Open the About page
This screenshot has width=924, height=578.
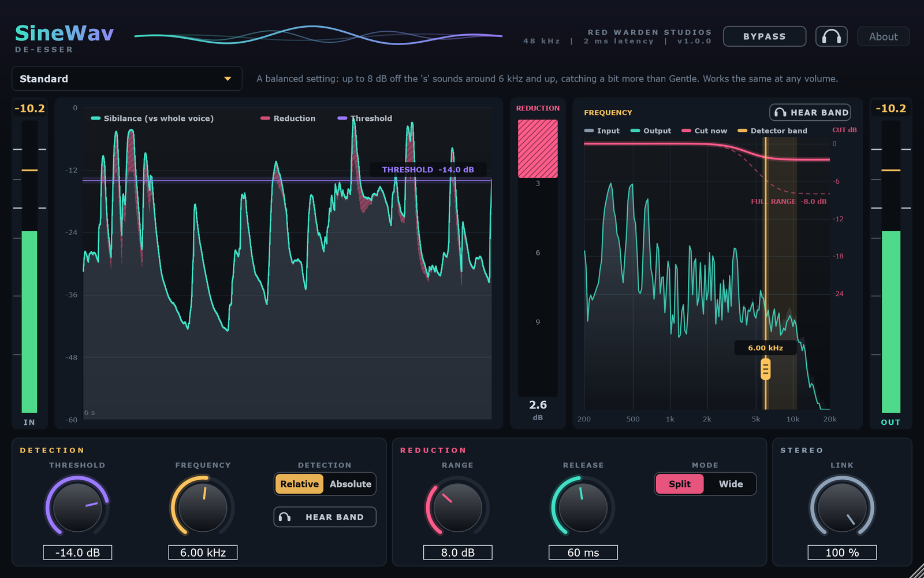[883, 36]
